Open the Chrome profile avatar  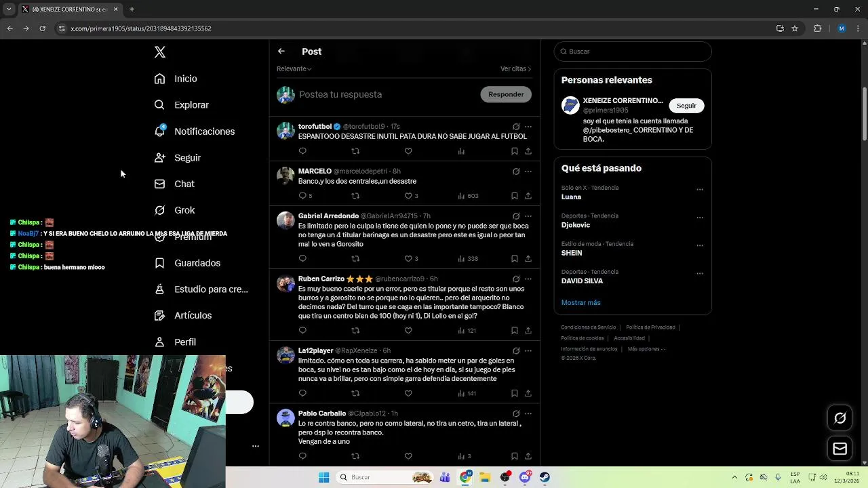pos(842,28)
